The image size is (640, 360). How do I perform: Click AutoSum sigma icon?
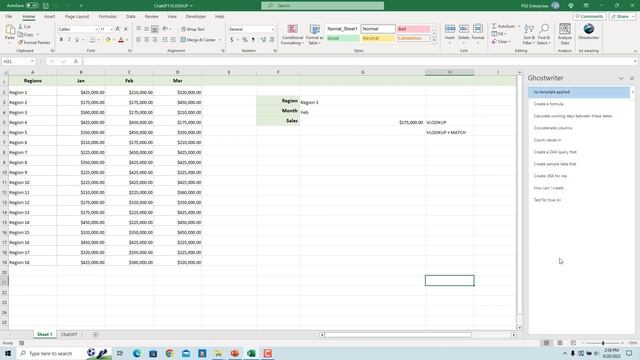coord(494,26)
